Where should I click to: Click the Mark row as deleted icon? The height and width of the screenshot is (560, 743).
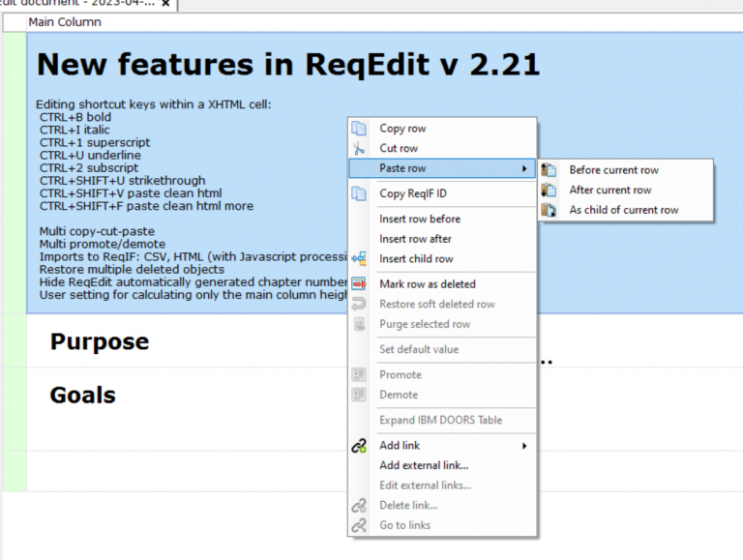click(359, 283)
